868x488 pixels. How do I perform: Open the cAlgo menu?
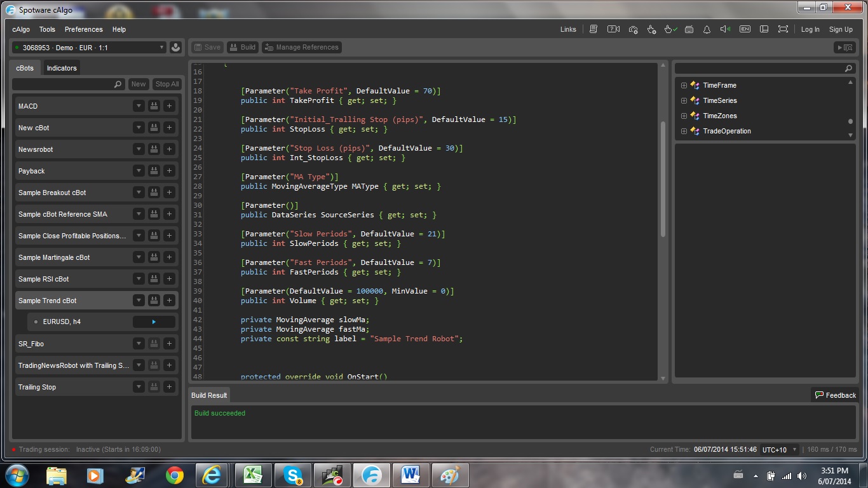point(21,29)
